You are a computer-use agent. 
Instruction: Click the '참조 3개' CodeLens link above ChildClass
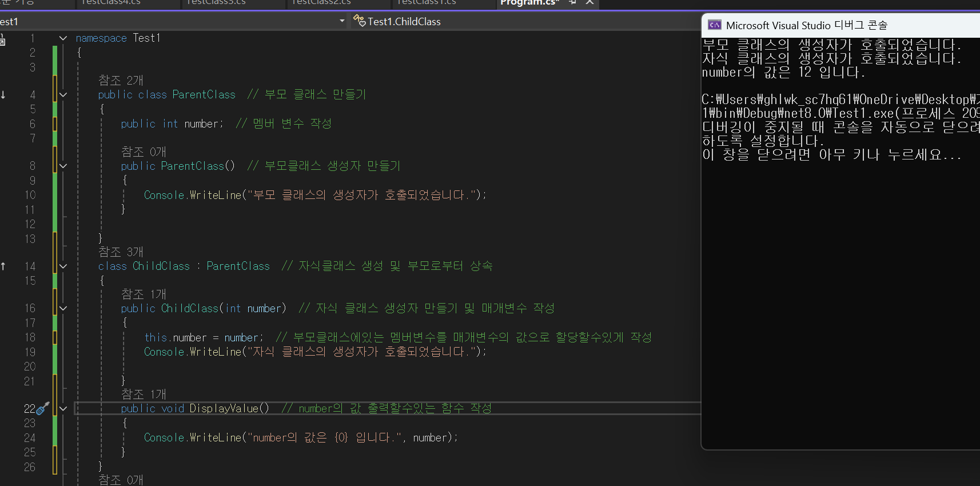click(x=121, y=252)
